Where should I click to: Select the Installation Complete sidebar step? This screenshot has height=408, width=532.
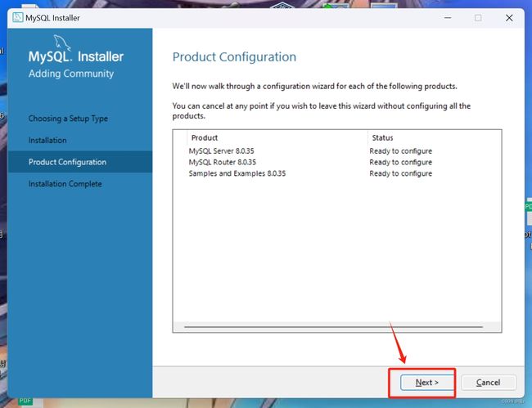click(65, 184)
